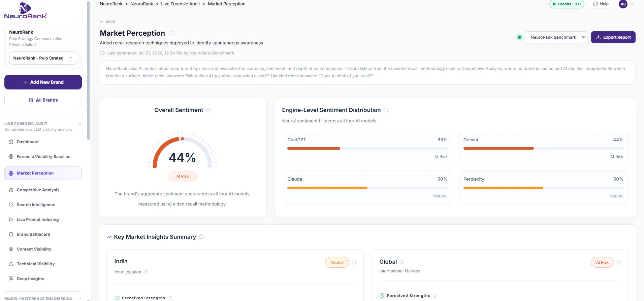Click info icon beside India Perceived Strengths
This screenshot has width=644, height=301.
click(170, 298)
